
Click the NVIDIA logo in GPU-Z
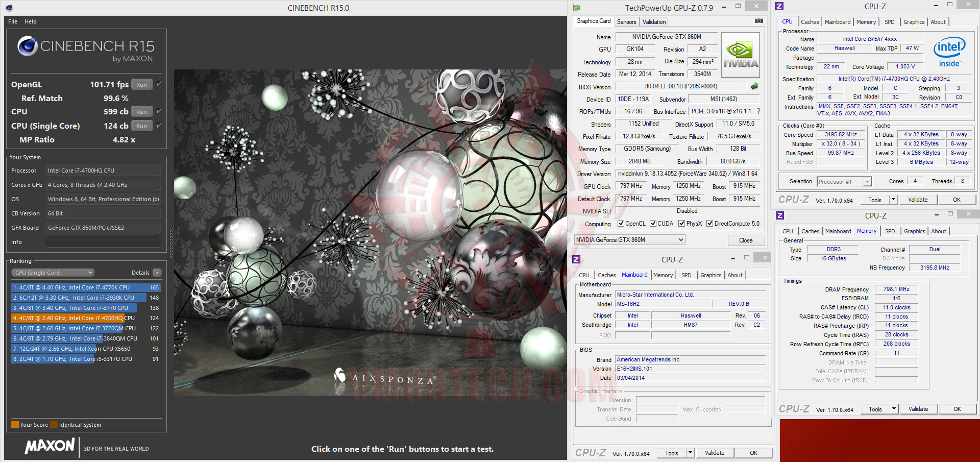point(741,55)
